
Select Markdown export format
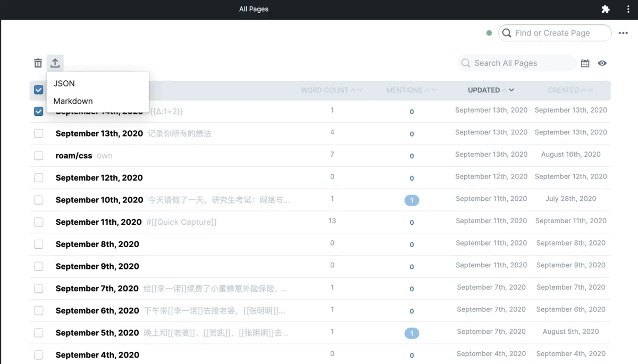[x=73, y=101]
